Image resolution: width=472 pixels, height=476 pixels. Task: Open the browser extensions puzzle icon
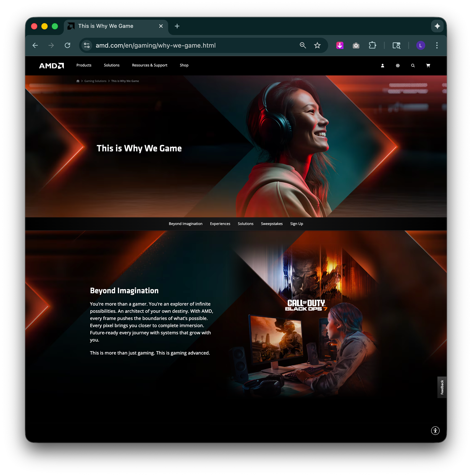pos(372,45)
